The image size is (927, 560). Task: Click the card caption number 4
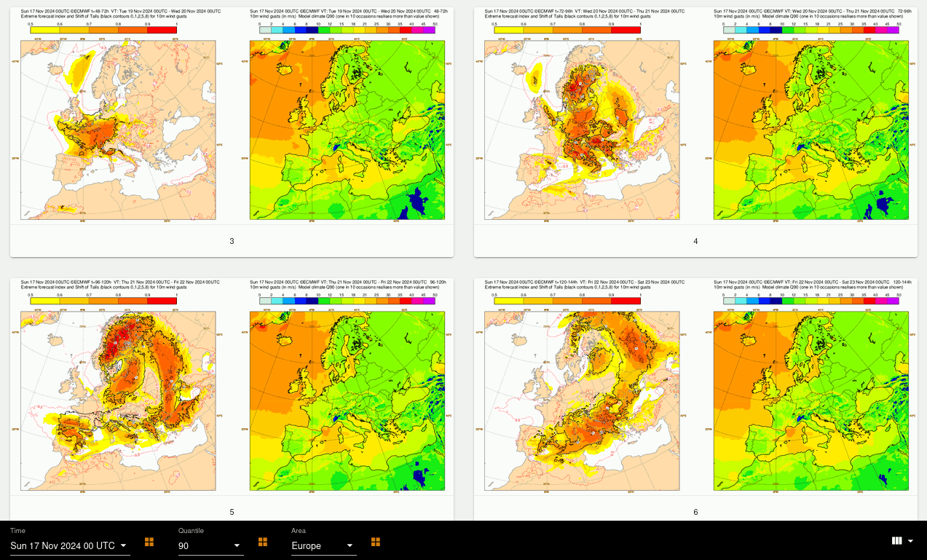pos(695,241)
